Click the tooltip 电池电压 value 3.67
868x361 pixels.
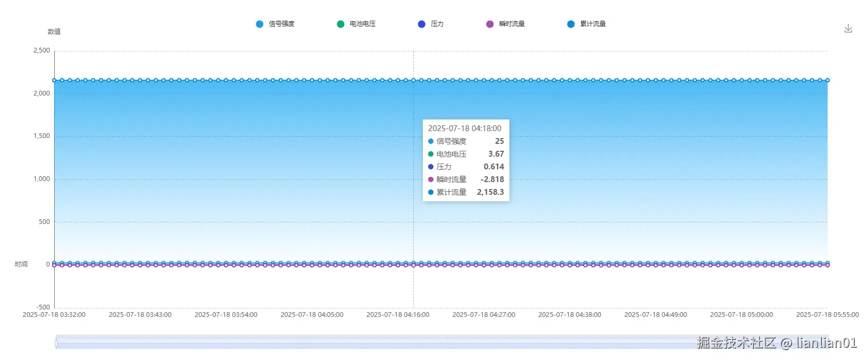[496, 154]
